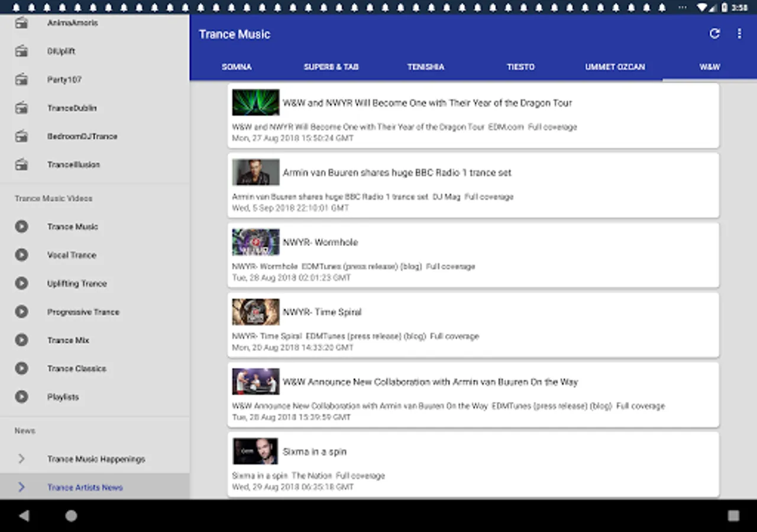This screenshot has width=757, height=532.
Task: Open the TranceDublin station label
Action: (x=72, y=108)
